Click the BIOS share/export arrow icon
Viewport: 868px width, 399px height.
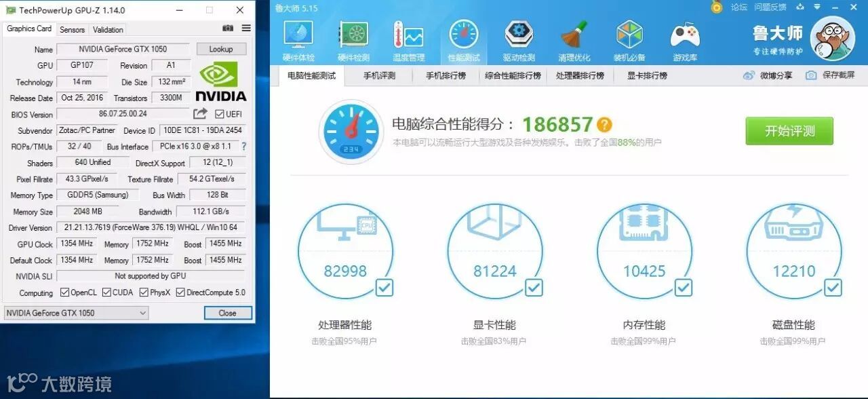200,113
